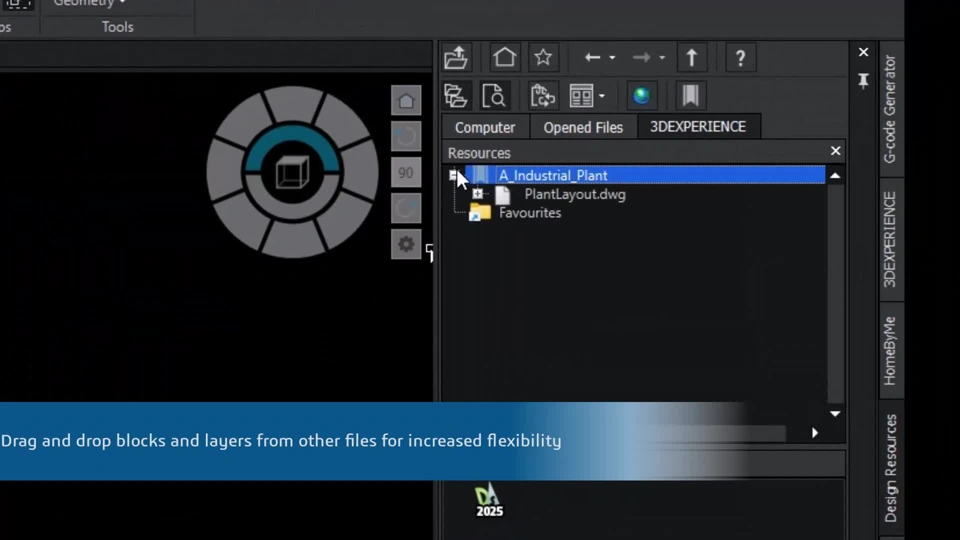Close the Design Resources palette

point(863,52)
